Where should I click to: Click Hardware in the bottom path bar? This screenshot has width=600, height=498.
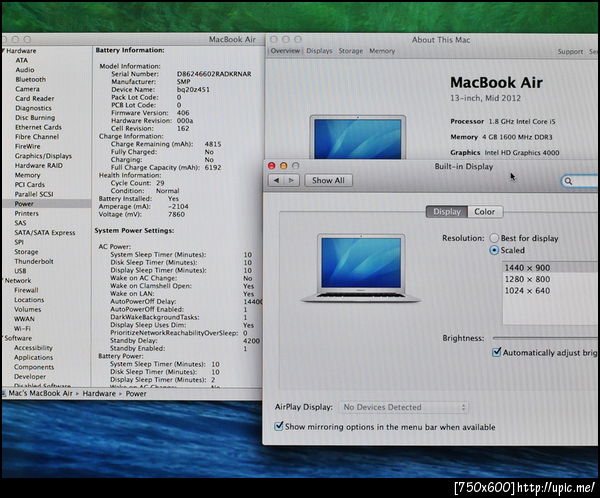click(99, 393)
